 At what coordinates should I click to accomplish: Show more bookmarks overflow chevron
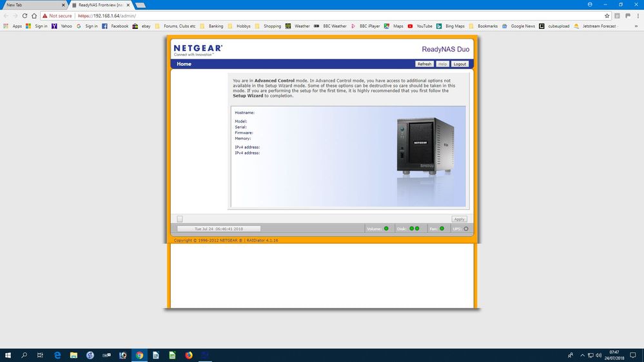pos(636,26)
